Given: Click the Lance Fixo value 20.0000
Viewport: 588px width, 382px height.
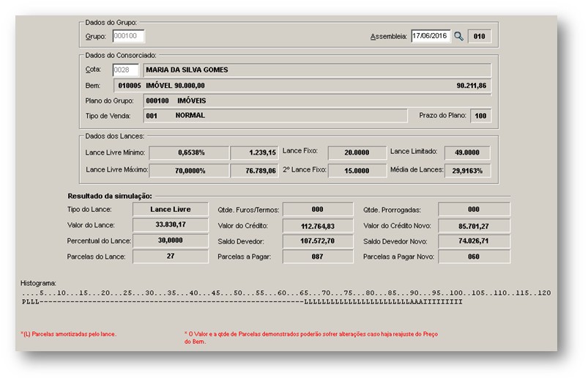Looking at the screenshot, I should 357,153.
